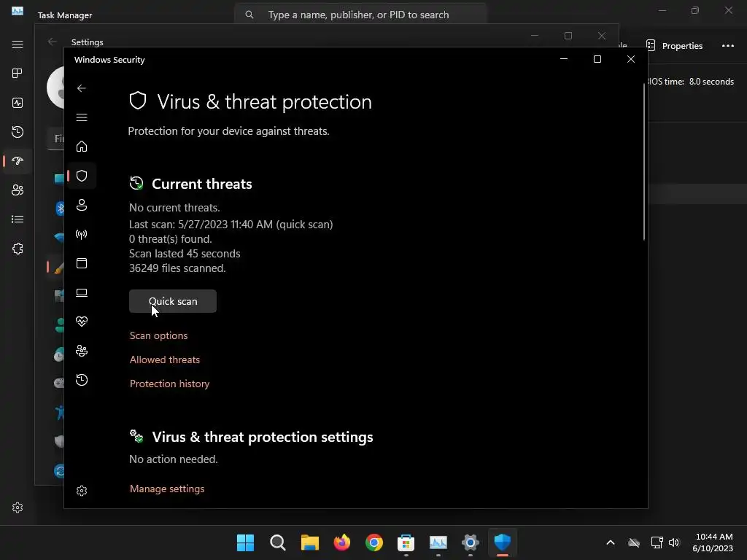The image size is (747, 560).
Task: Show hidden tray icons chevron
Action: [611, 542]
